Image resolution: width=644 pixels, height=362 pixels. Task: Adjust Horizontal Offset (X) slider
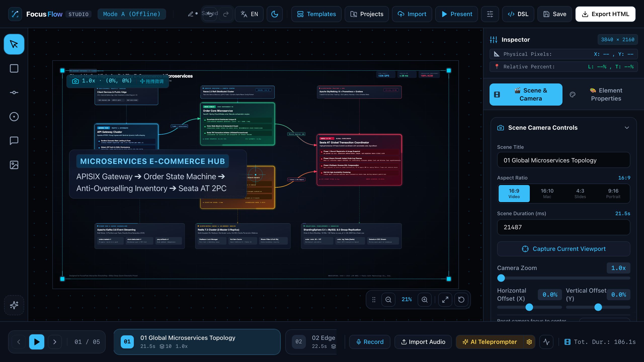coord(529,307)
